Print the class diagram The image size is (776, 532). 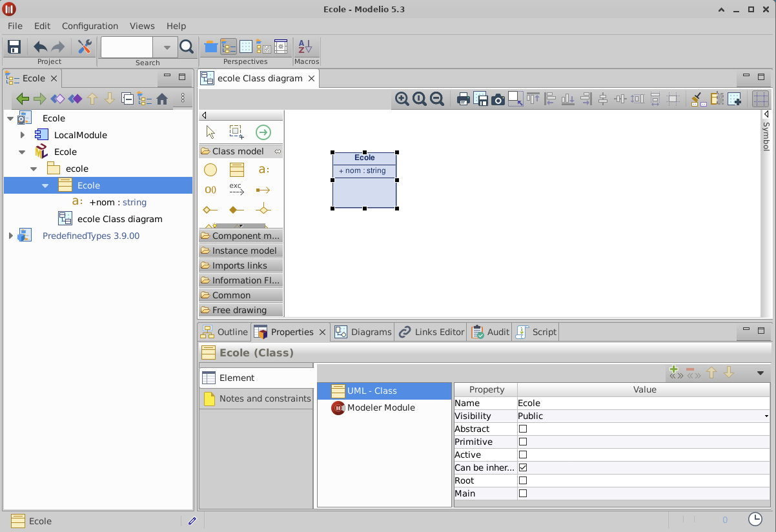pyautogui.click(x=463, y=99)
